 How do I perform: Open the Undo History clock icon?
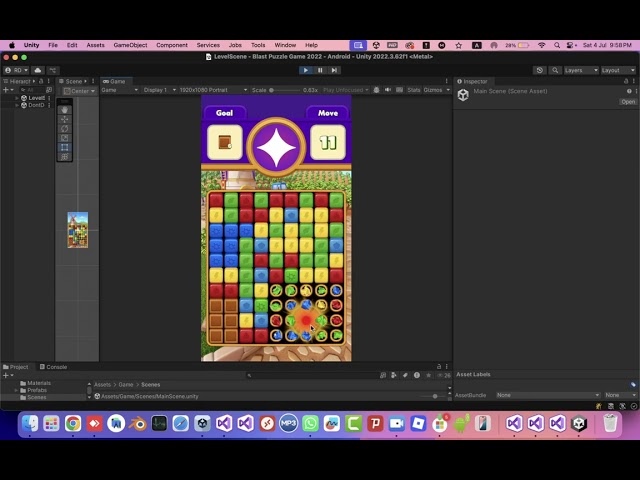coord(540,70)
